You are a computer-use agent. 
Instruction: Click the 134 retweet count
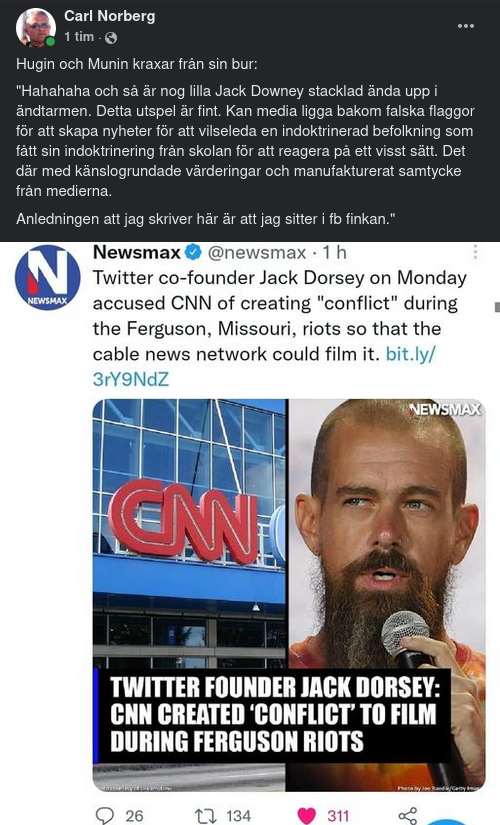click(238, 816)
